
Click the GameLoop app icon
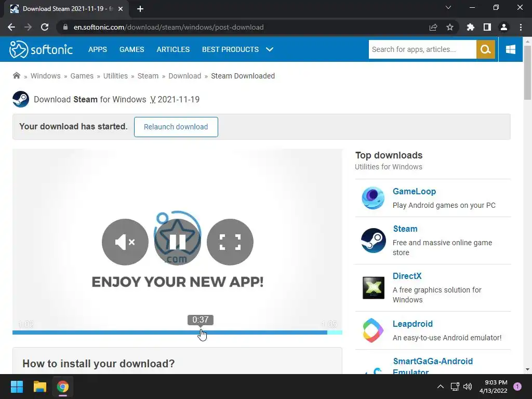pos(373,198)
